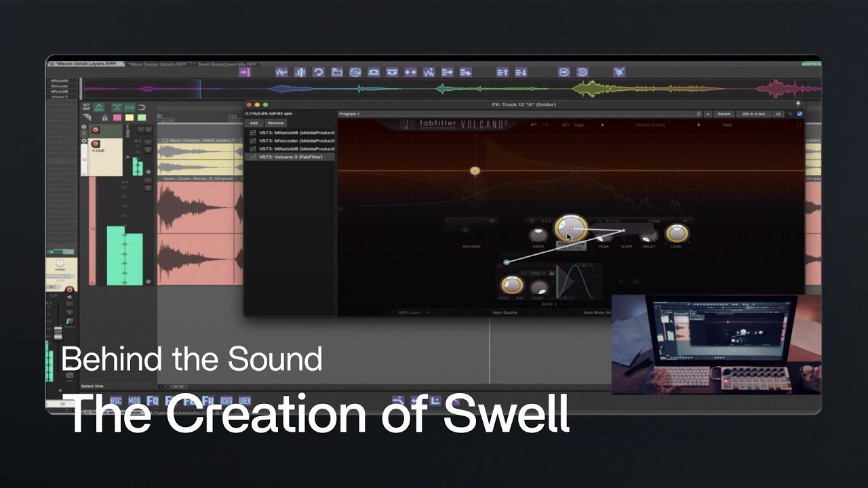Click the purple circular-arrow loop toolbar icon
Image resolution: width=868 pixels, height=488 pixels.
coord(318,72)
